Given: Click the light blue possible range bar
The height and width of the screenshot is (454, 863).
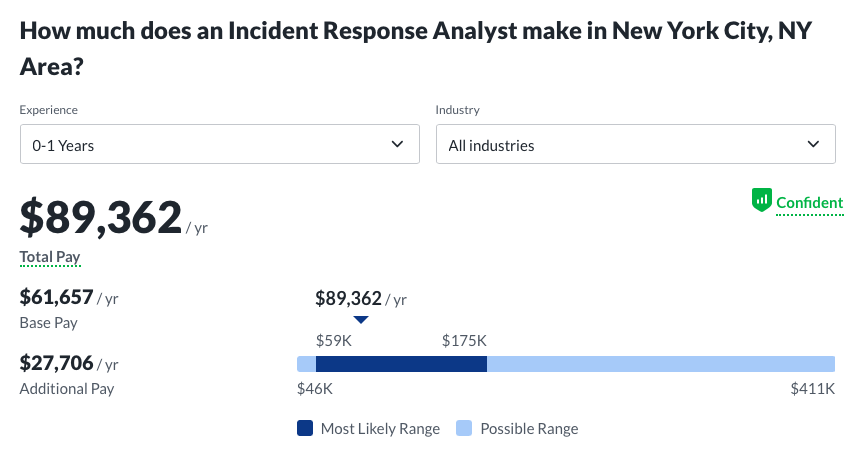Looking at the screenshot, I should click(x=660, y=364).
